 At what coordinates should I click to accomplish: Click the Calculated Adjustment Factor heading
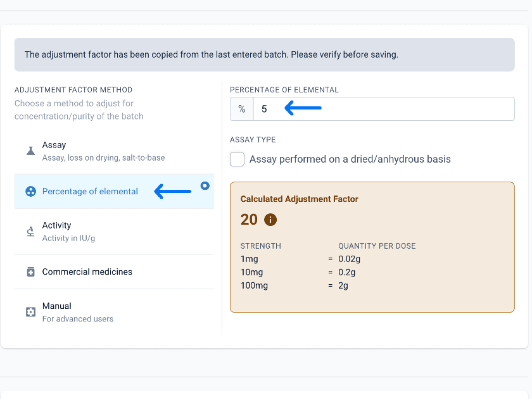pos(299,199)
